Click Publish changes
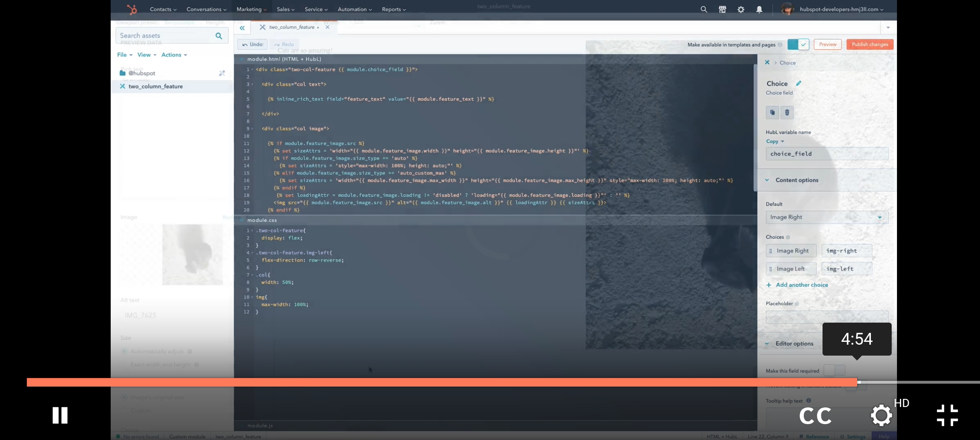 (x=870, y=44)
